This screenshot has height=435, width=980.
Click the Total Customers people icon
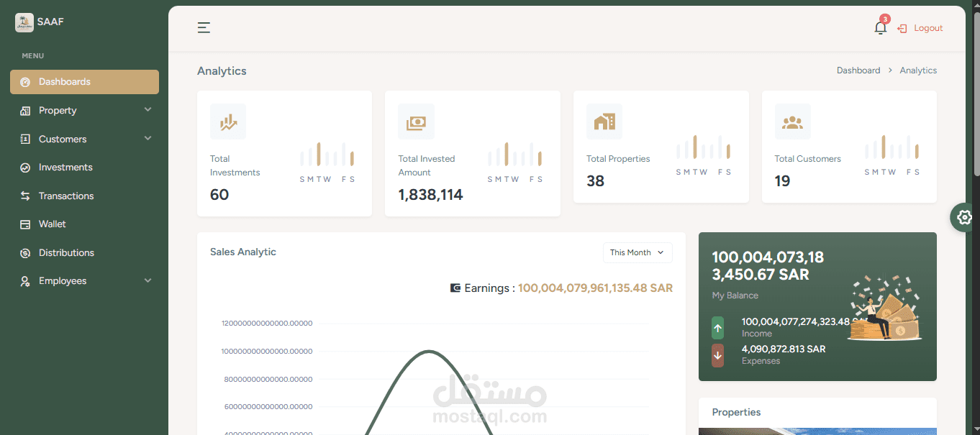coord(792,122)
